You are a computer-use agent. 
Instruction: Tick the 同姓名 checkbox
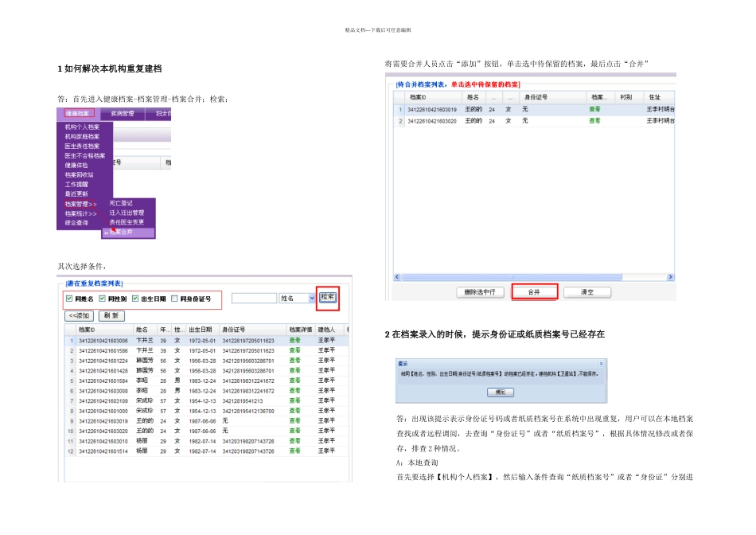point(69,299)
